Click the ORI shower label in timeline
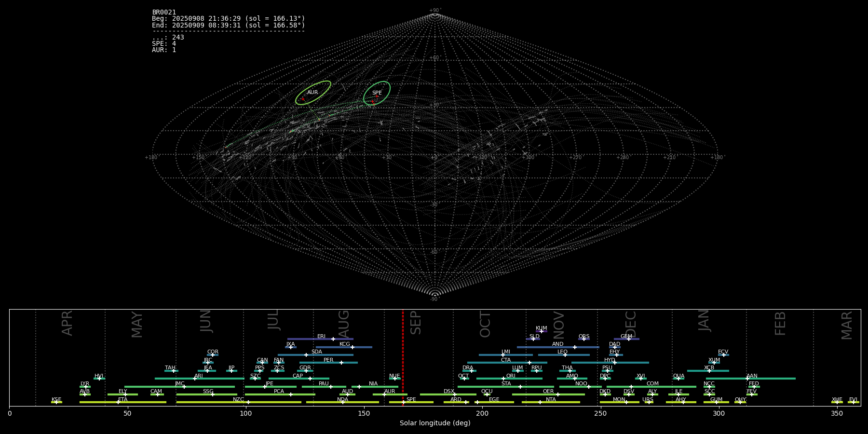 (x=511, y=376)
